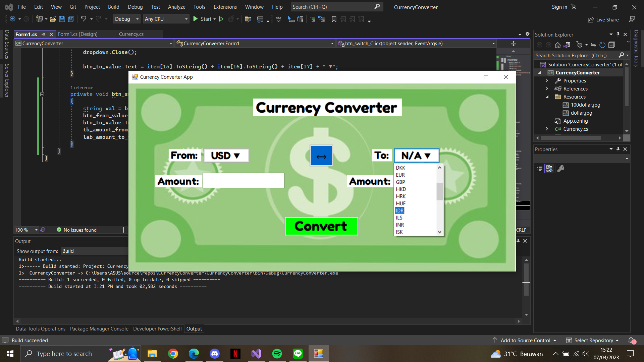Open the Build menu
Image resolution: width=644 pixels, height=362 pixels.
tap(113, 7)
